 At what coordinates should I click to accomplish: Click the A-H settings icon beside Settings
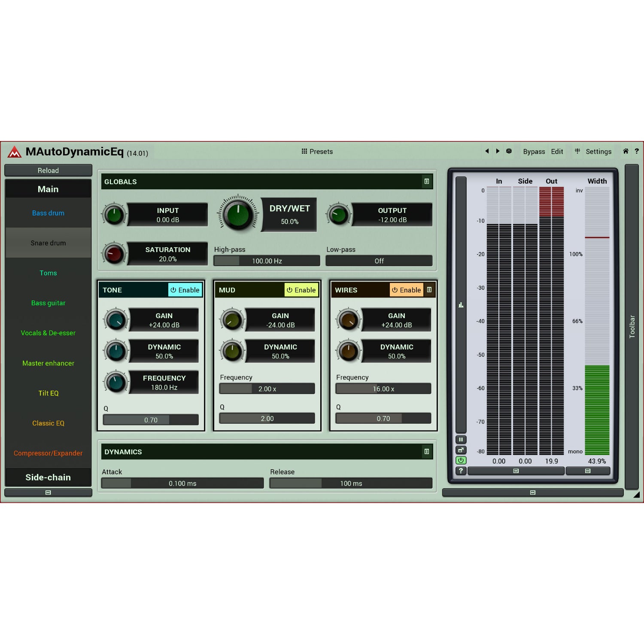click(x=577, y=151)
